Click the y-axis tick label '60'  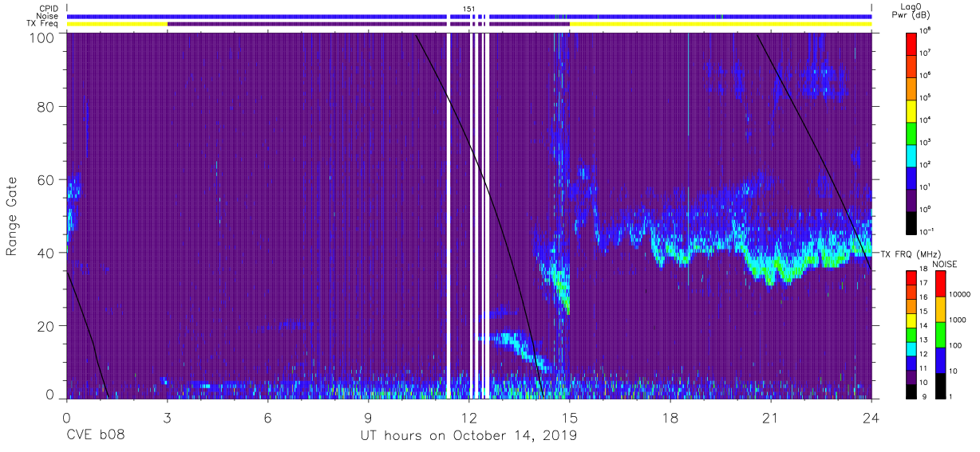tap(45, 180)
